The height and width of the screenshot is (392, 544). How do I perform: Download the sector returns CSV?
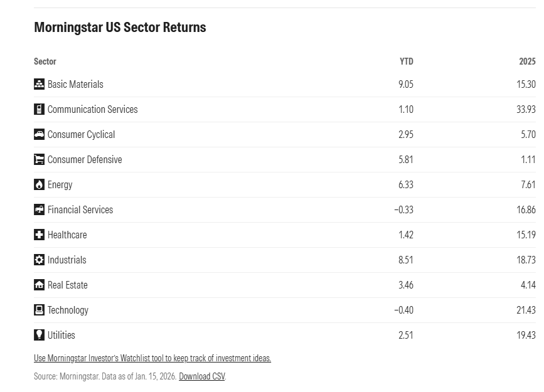201,376
